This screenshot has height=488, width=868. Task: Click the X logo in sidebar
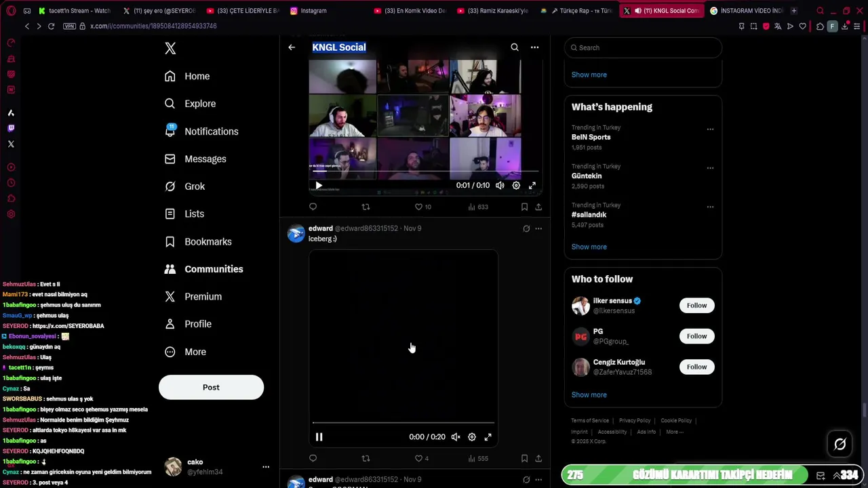coord(170,48)
